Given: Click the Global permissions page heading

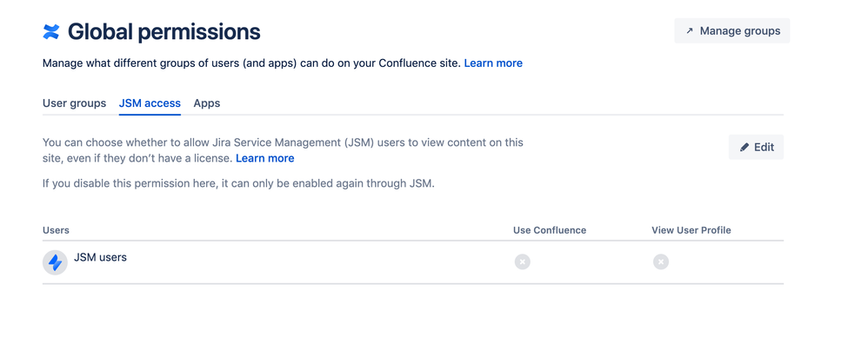Looking at the screenshot, I should tap(164, 32).
